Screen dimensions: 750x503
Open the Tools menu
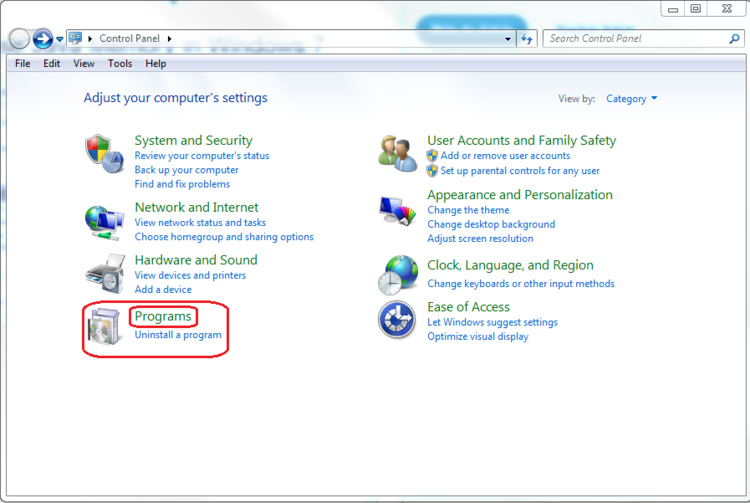click(120, 63)
